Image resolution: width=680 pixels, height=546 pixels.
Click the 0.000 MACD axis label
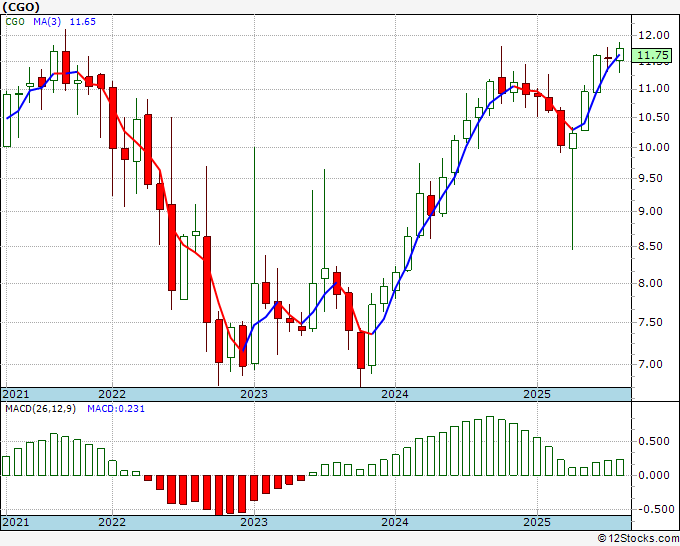pos(654,475)
